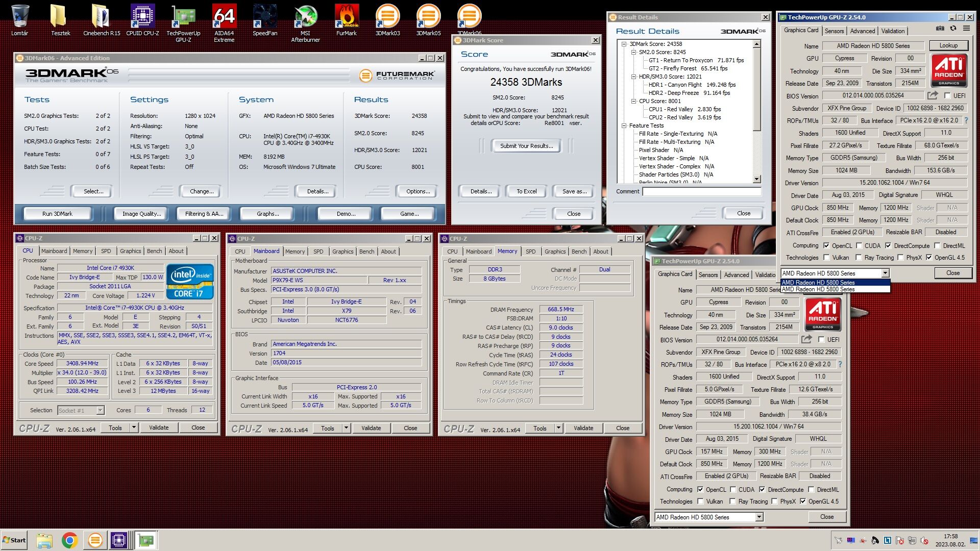
Task: Click Bus Interface question mark in lower GPU-Z window
Action: pos(840,364)
